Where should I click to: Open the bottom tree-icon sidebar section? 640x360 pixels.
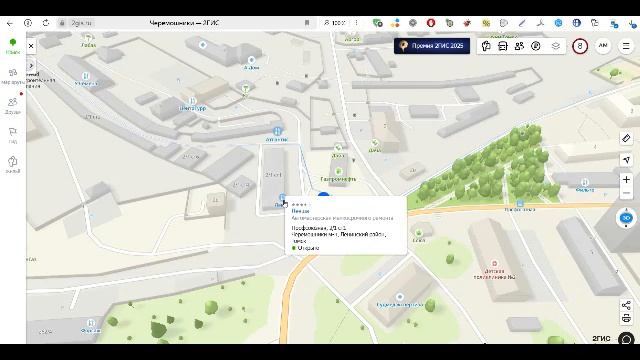tap(13, 164)
